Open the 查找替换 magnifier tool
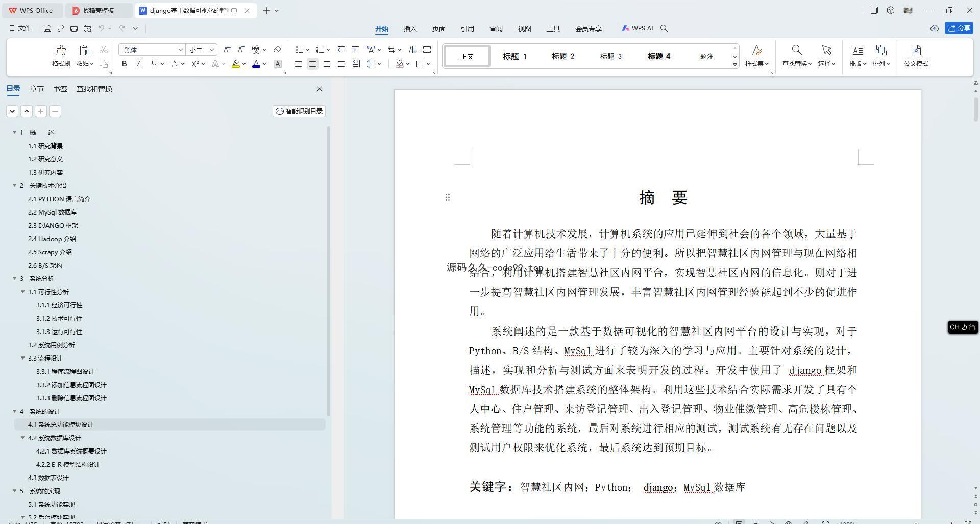 click(796, 50)
